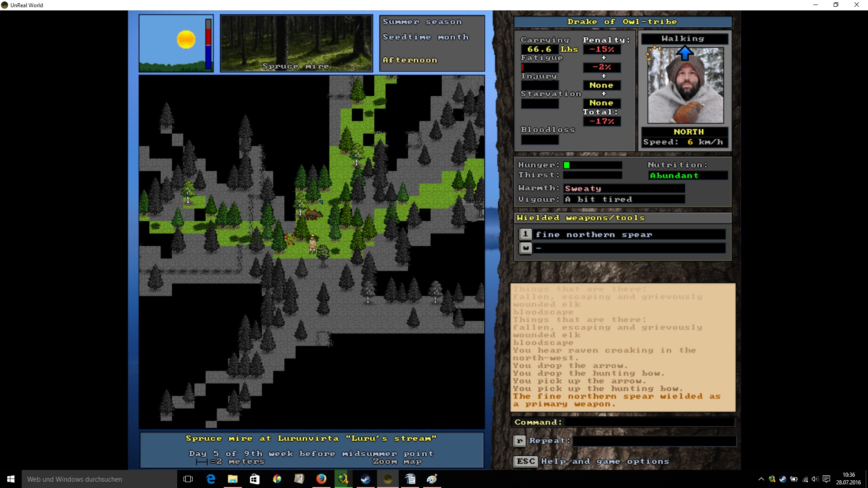Click "Speed: 6 km/h" readout
Screen dimensions: 868x488
[683, 142]
